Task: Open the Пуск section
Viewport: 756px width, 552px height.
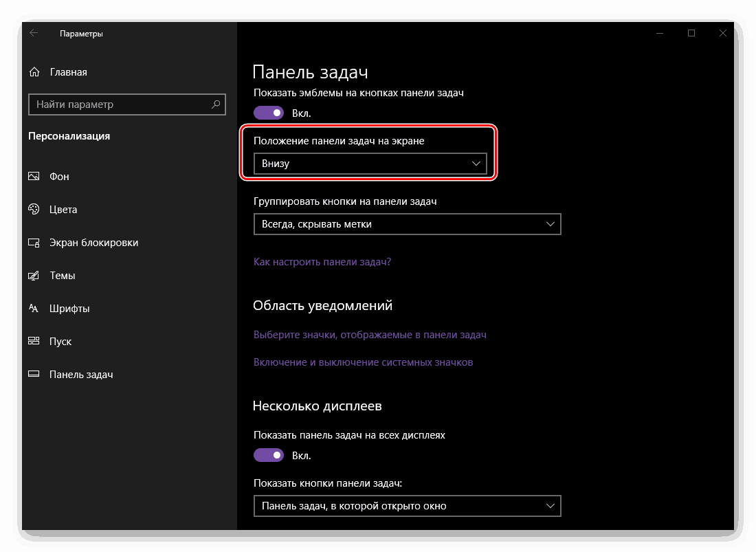Action: pos(60,342)
